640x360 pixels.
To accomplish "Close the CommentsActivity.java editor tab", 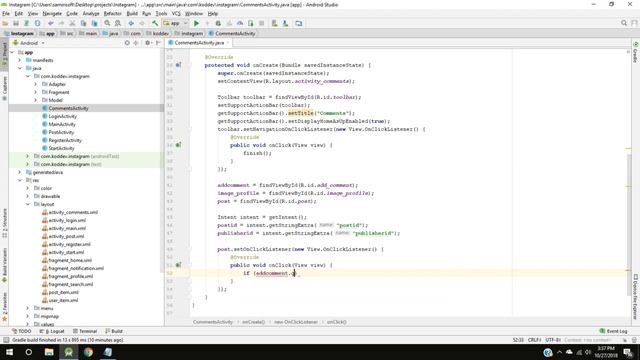I will click(x=228, y=42).
